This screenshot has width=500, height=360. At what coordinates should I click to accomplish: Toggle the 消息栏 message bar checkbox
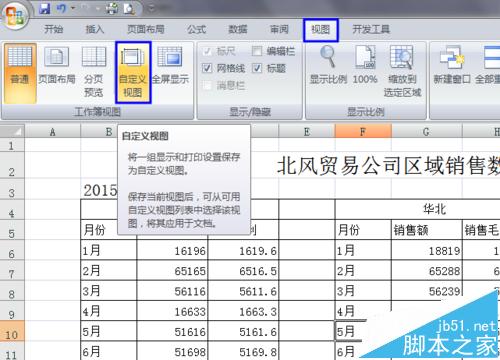click(207, 86)
